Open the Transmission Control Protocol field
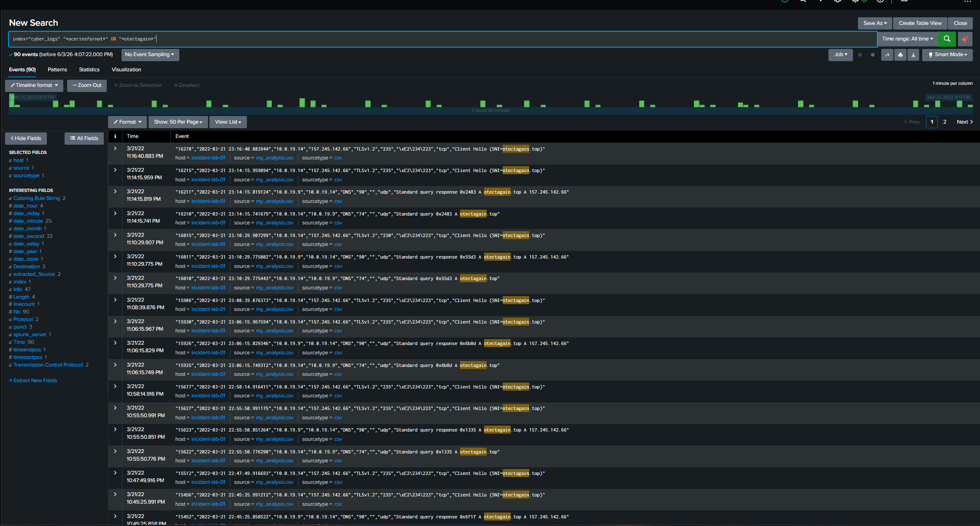The width and height of the screenshot is (980, 526). coord(48,365)
